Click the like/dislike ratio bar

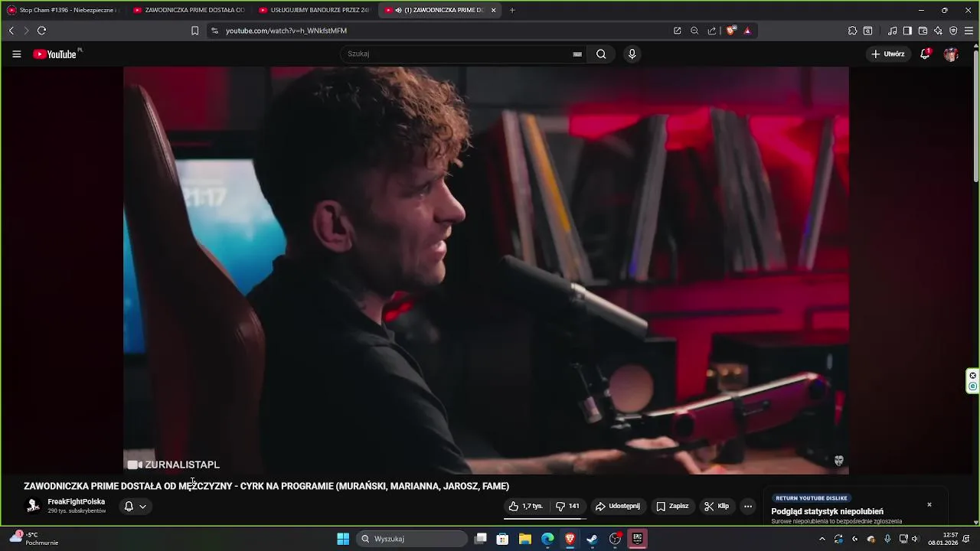click(544, 518)
